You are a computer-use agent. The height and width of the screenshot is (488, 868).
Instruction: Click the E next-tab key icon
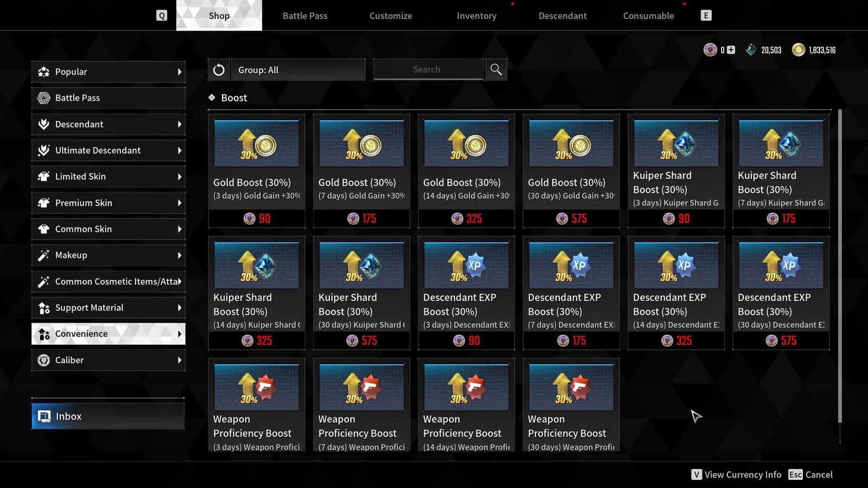[x=706, y=15]
